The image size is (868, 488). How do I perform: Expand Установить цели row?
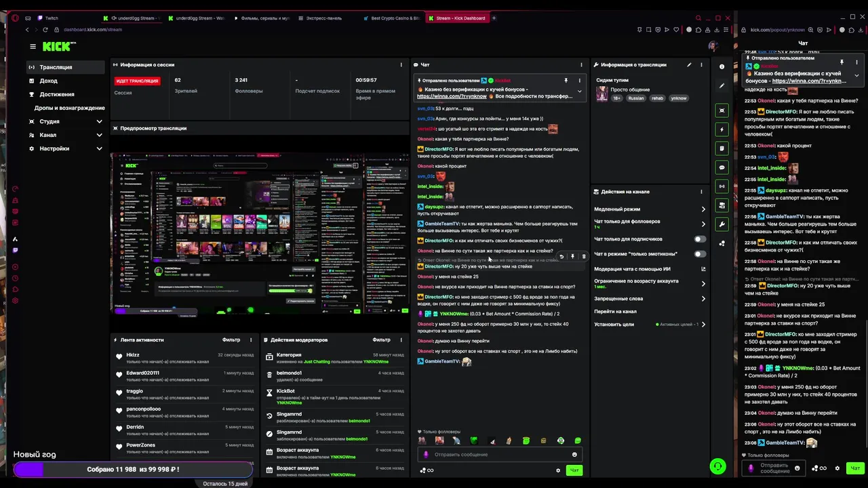tap(650, 325)
